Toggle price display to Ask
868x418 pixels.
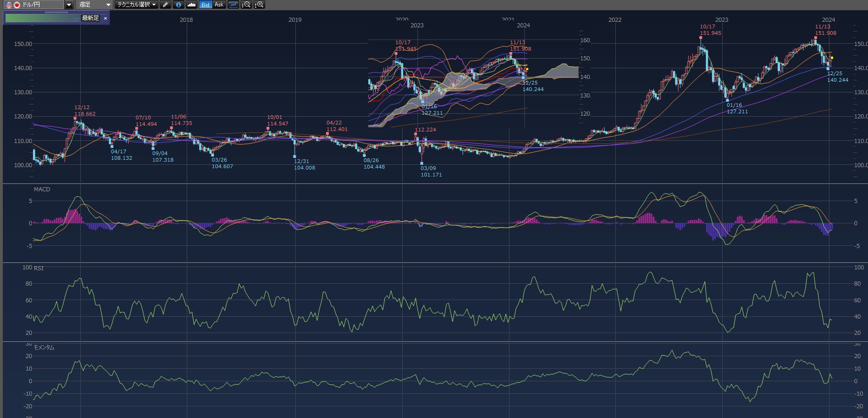tap(219, 5)
